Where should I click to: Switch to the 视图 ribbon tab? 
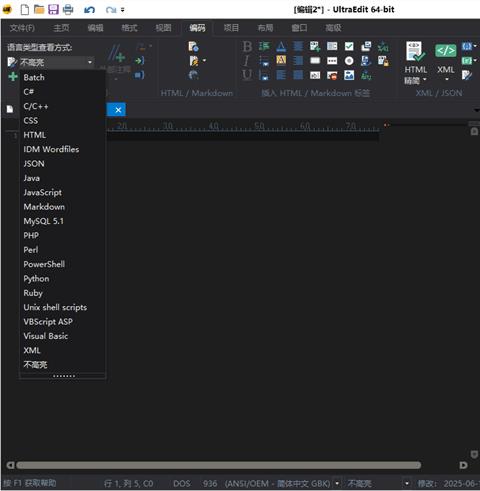coord(163,28)
